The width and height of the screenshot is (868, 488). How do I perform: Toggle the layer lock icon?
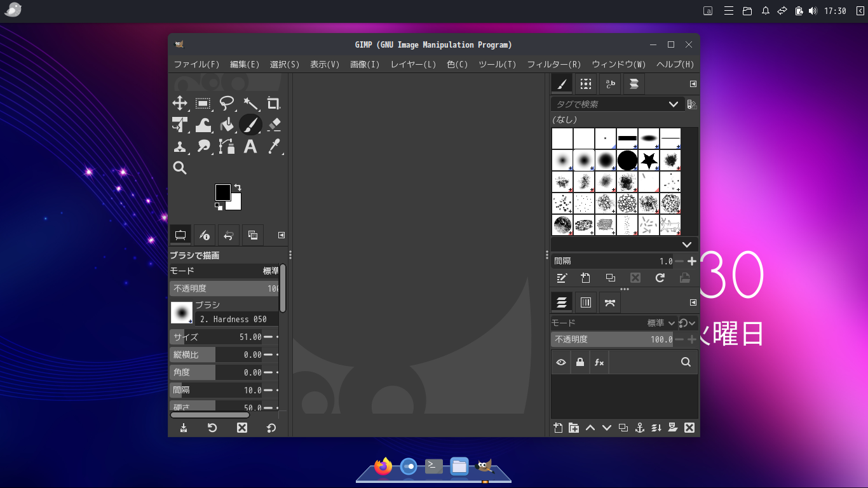580,362
